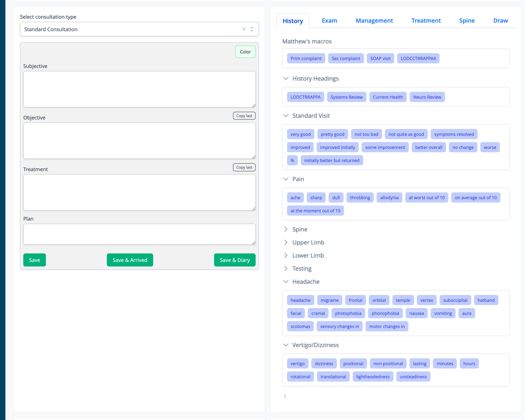
Task: Expand the Upper Limb section
Action: coord(286,242)
